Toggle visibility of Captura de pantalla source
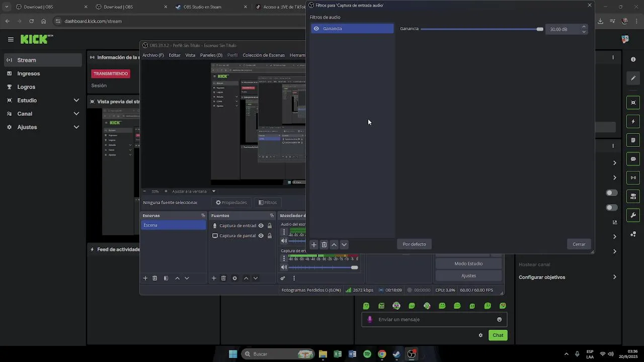This screenshot has width=644, height=362. [x=261, y=236]
